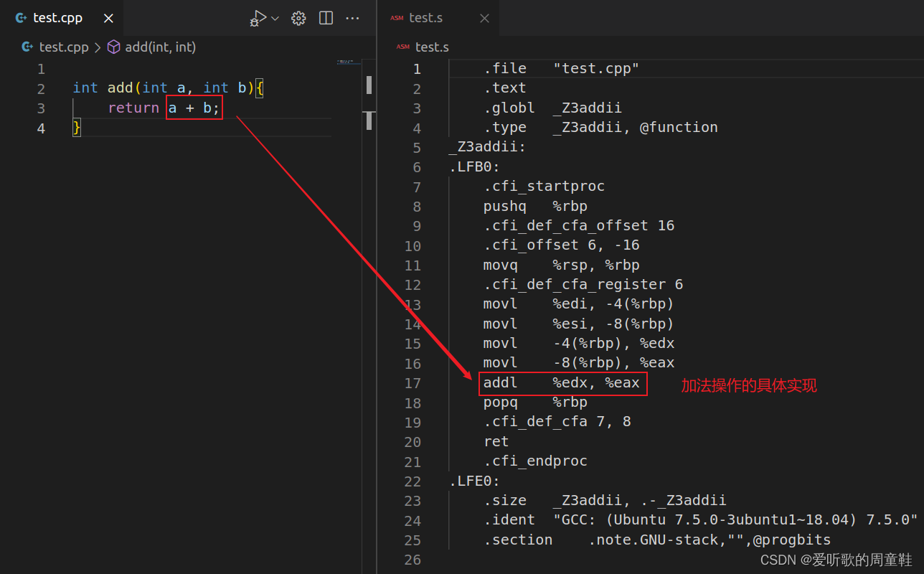The image size is (924, 574).
Task: Click the '_Z3addii:' label line
Action: (x=488, y=147)
